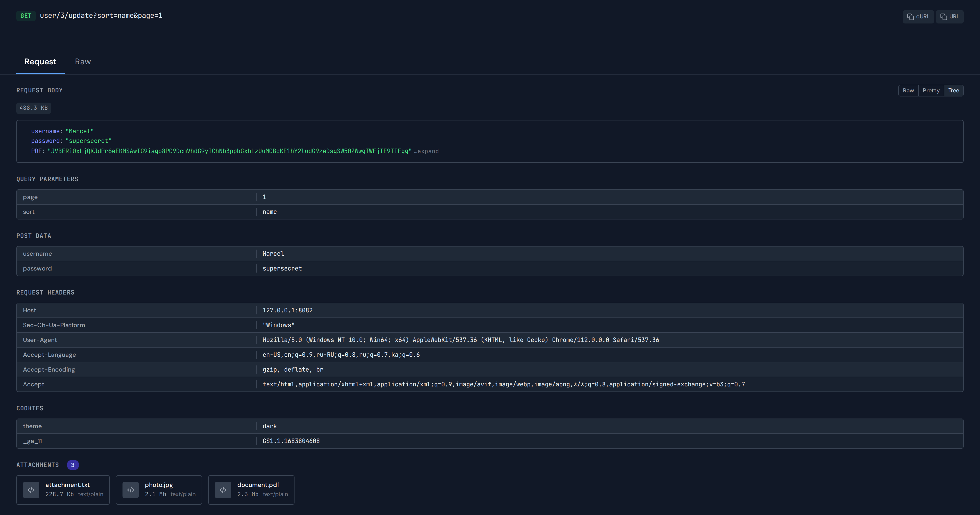Select the Request tab
Viewport: 980px width, 515px height.
[40, 62]
